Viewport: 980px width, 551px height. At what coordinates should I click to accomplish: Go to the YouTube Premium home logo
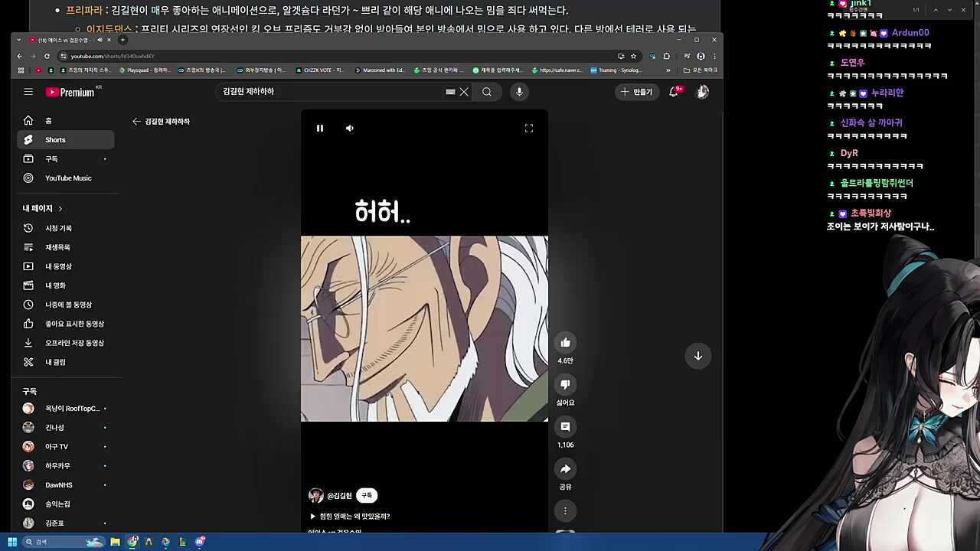pyautogui.click(x=70, y=92)
